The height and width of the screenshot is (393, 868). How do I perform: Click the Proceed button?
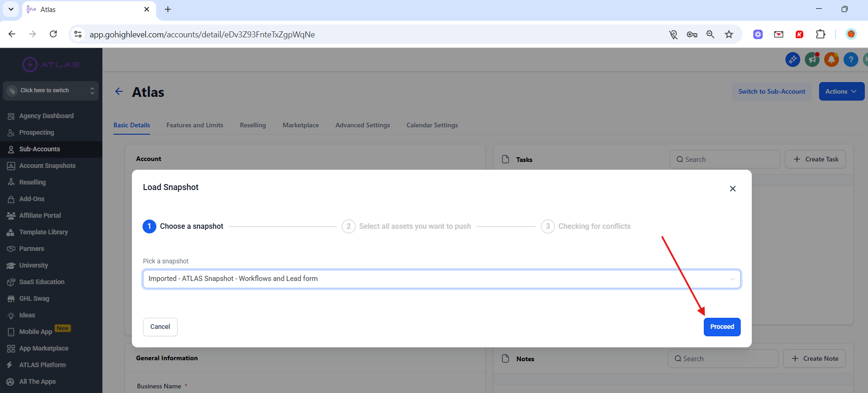point(722,327)
